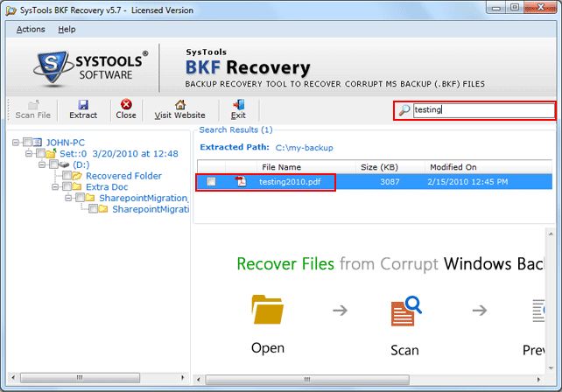Click the Exit door icon

[x=239, y=105]
